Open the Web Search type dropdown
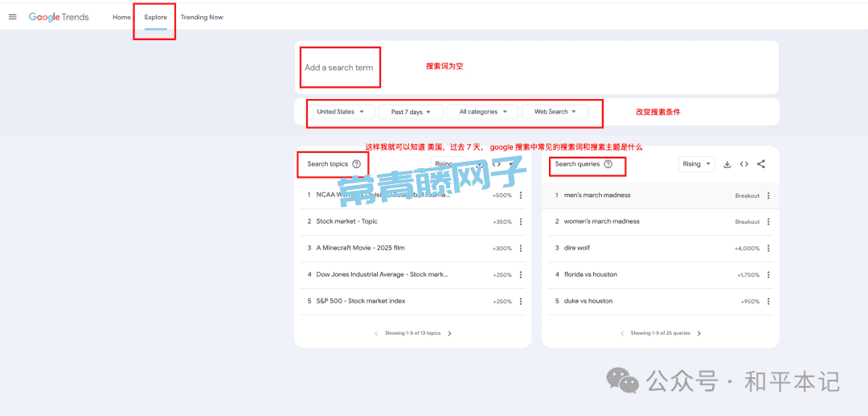868x416 pixels. pyautogui.click(x=555, y=112)
